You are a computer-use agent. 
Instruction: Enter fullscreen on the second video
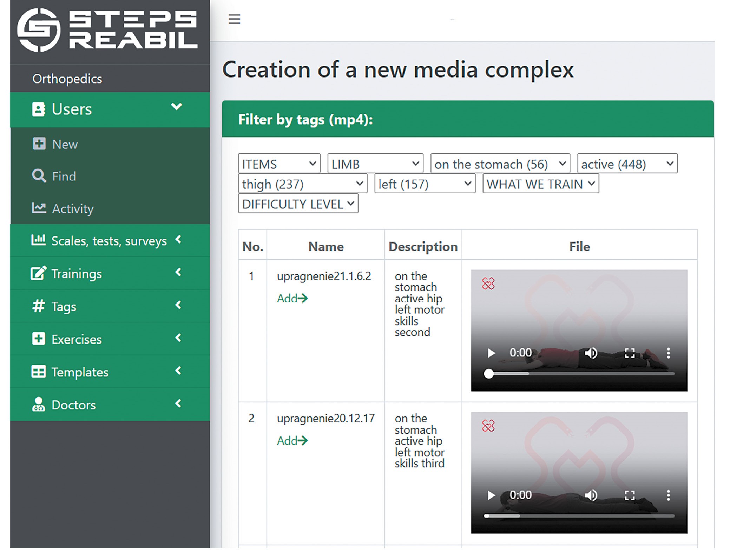[630, 495]
